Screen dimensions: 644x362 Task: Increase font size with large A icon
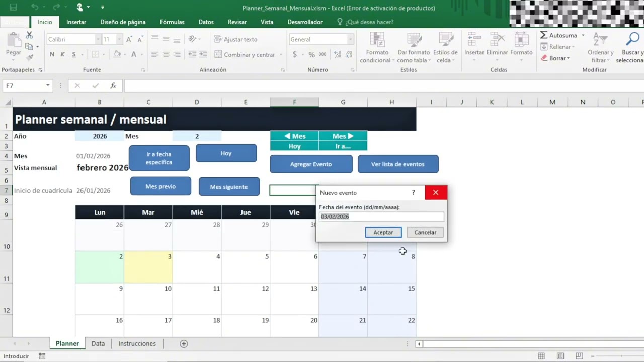[129, 39]
